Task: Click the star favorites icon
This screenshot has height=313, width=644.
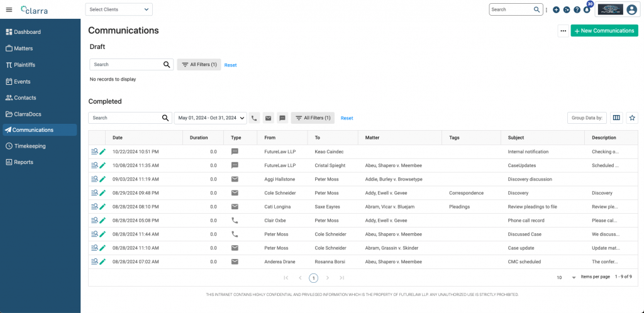Action: pyautogui.click(x=632, y=118)
